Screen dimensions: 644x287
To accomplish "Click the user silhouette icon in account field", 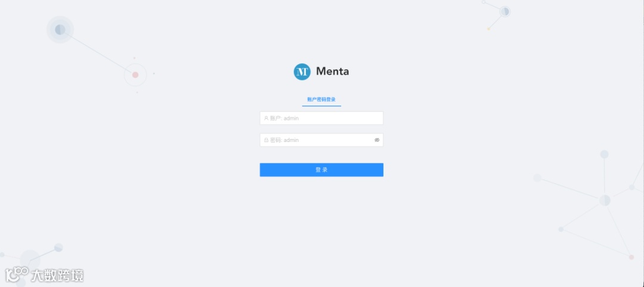I will 266,118.
